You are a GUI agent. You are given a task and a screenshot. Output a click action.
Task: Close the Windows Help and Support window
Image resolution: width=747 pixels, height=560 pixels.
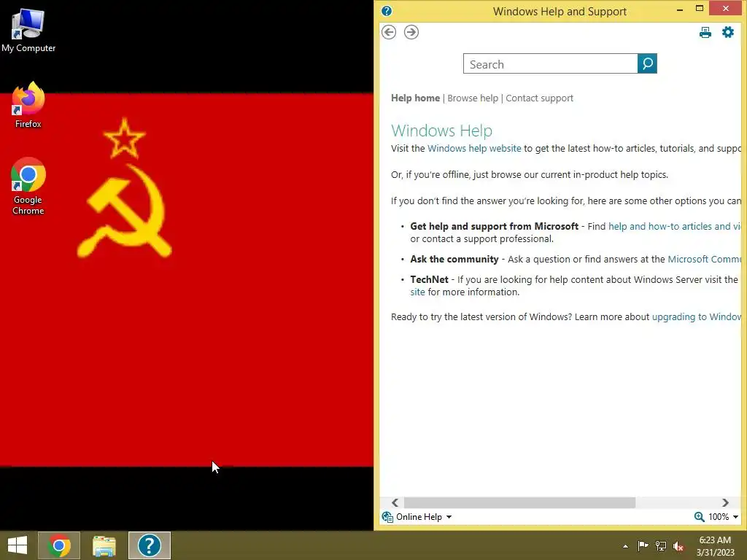click(x=726, y=9)
